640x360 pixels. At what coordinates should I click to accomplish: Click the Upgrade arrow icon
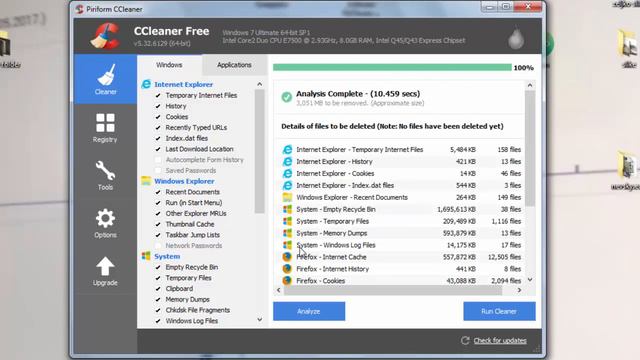pos(105,266)
